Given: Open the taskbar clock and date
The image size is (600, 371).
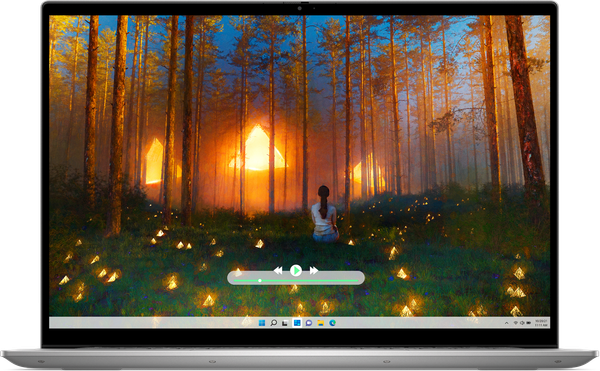Looking at the screenshot, I should [x=541, y=323].
